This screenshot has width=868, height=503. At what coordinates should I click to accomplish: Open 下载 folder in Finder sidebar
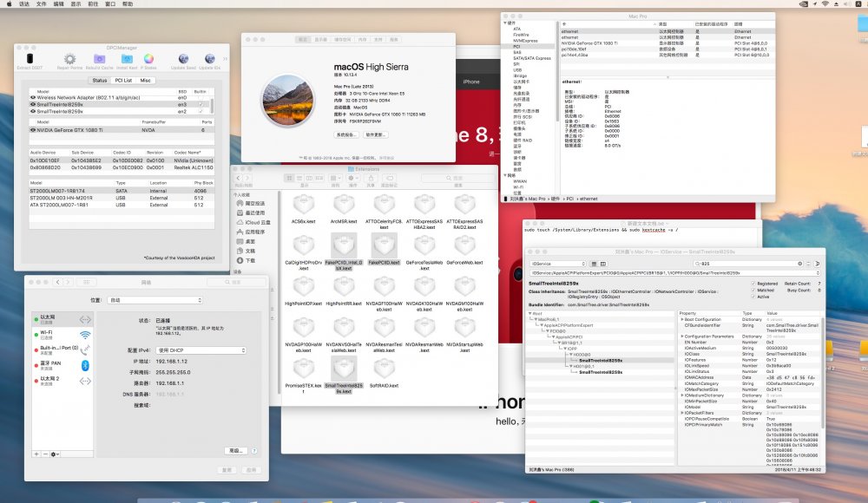[x=246, y=260]
